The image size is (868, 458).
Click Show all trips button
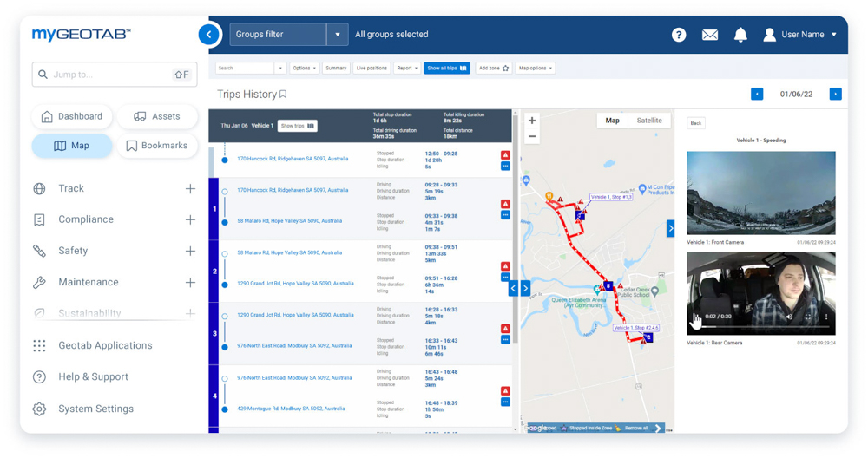(x=447, y=68)
